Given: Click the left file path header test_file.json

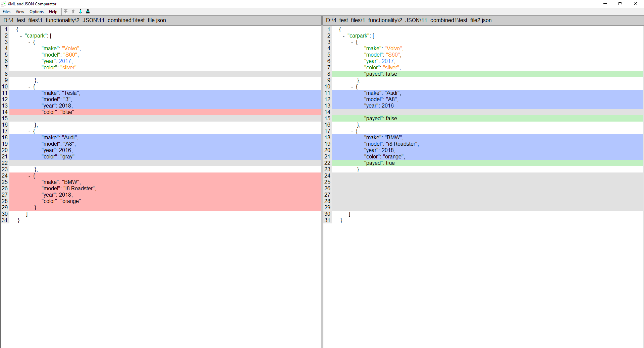Looking at the screenshot, I should coord(85,20).
